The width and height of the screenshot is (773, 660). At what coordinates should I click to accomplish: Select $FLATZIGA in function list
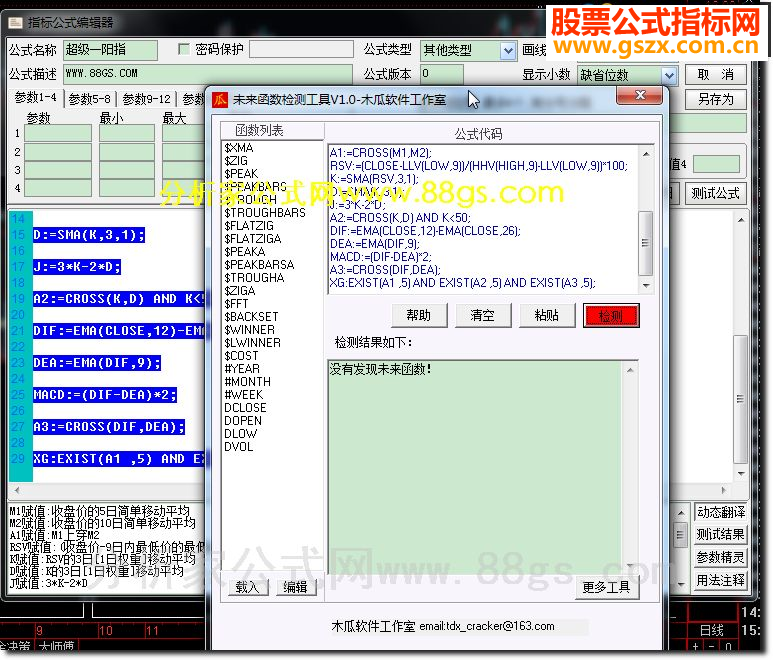[x=253, y=239]
